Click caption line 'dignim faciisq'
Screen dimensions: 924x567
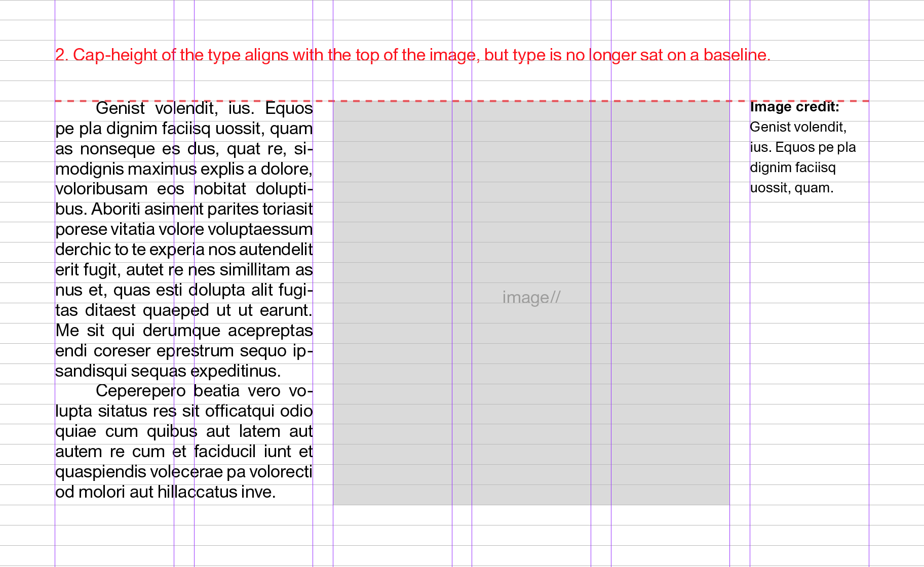point(793,168)
